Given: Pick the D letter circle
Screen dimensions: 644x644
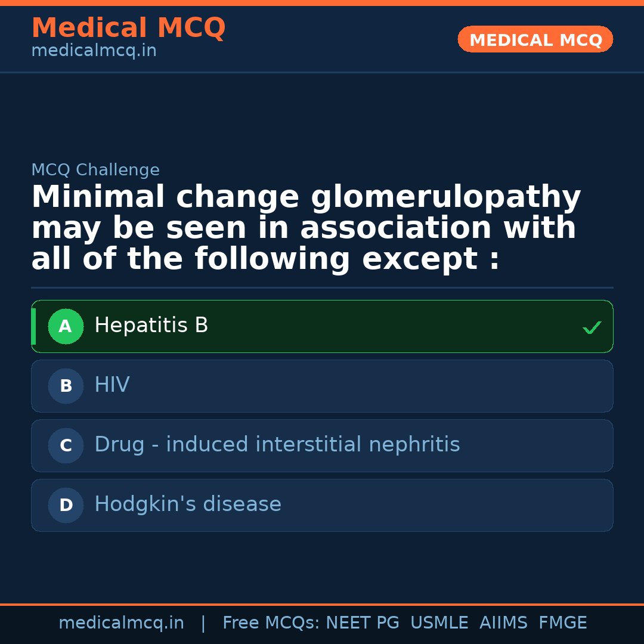Looking at the screenshot, I should tap(66, 505).
